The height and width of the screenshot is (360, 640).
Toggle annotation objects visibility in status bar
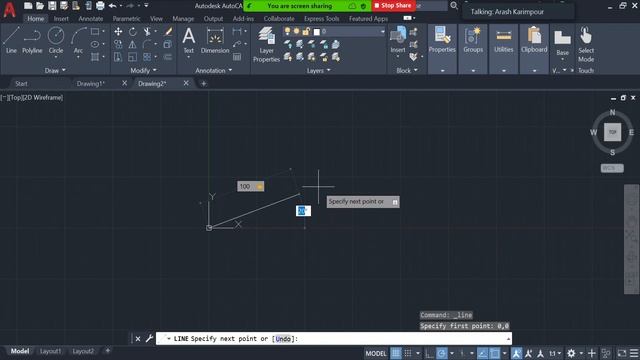[x=516, y=353]
